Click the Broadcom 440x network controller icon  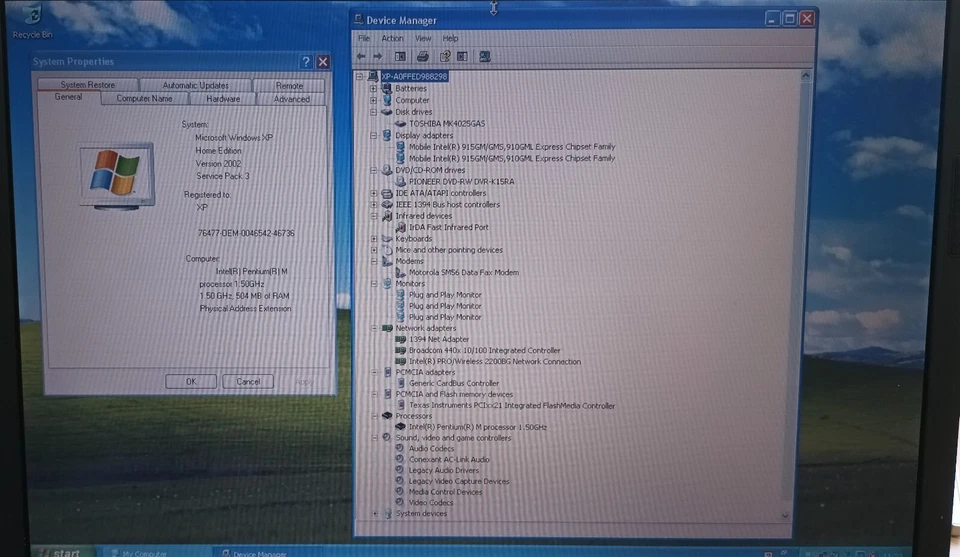(x=400, y=350)
